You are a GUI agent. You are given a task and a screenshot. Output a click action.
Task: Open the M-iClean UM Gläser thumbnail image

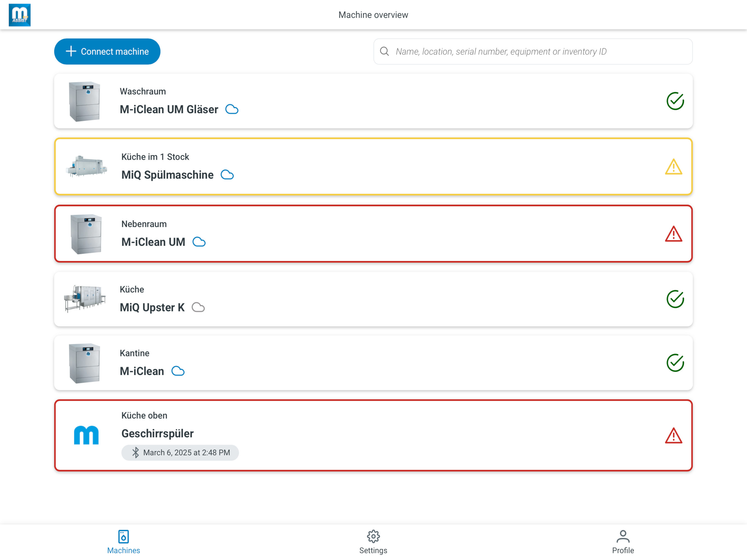pos(84,101)
